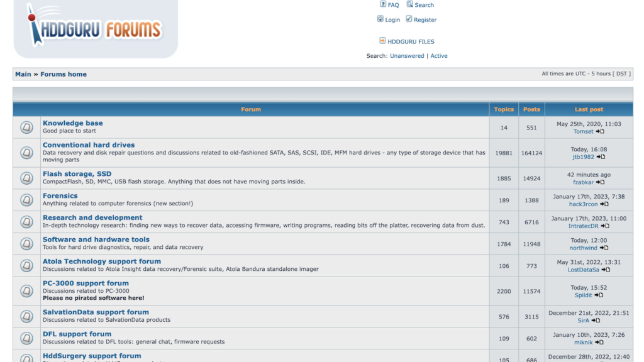Viewport: 644px width, 362px height.
Task: Click the Forensics forum speech bubble icon
Action: (x=26, y=199)
